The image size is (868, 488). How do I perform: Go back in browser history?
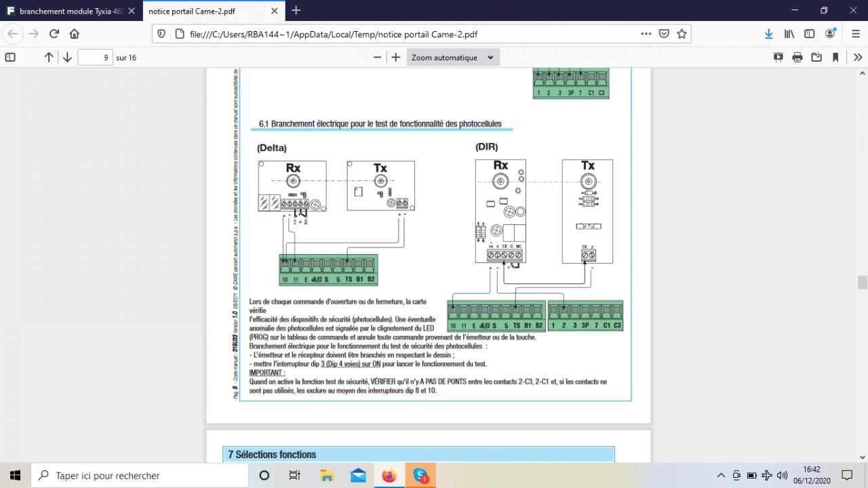point(14,34)
